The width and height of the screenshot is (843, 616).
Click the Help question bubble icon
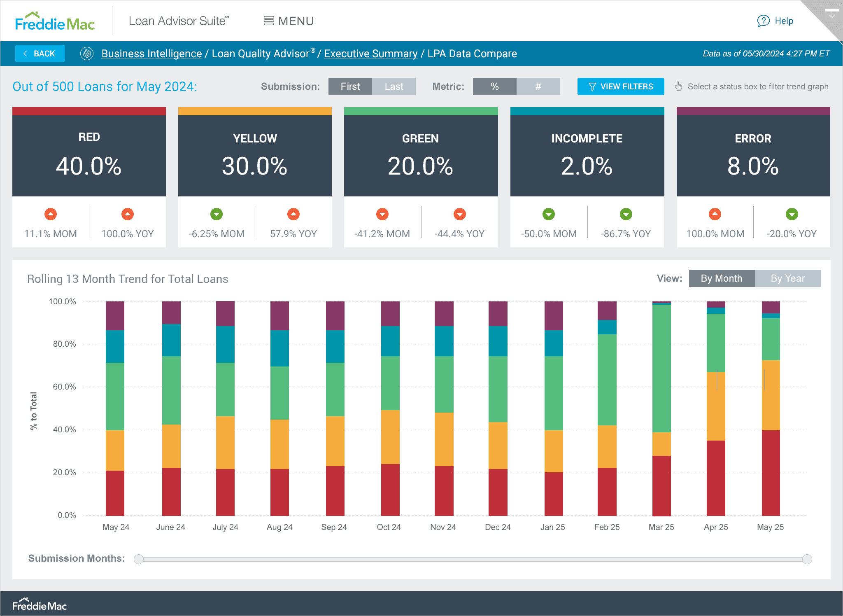(x=763, y=21)
